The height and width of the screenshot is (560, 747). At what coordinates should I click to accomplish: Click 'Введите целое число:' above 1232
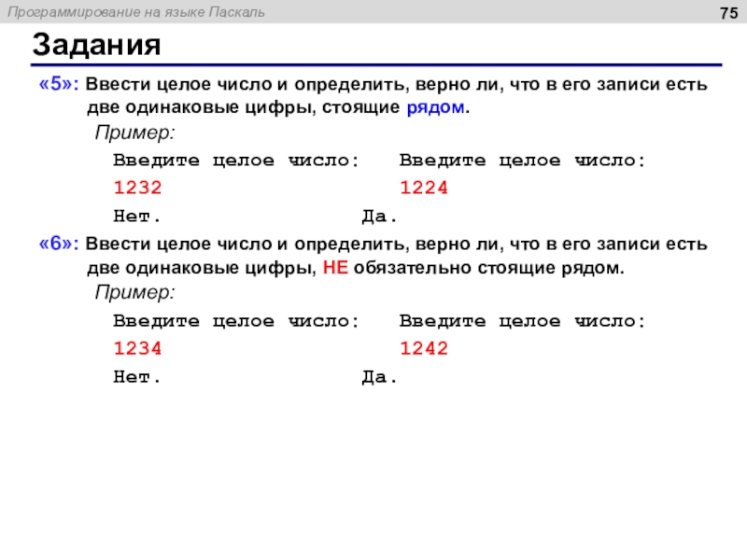(x=236, y=161)
